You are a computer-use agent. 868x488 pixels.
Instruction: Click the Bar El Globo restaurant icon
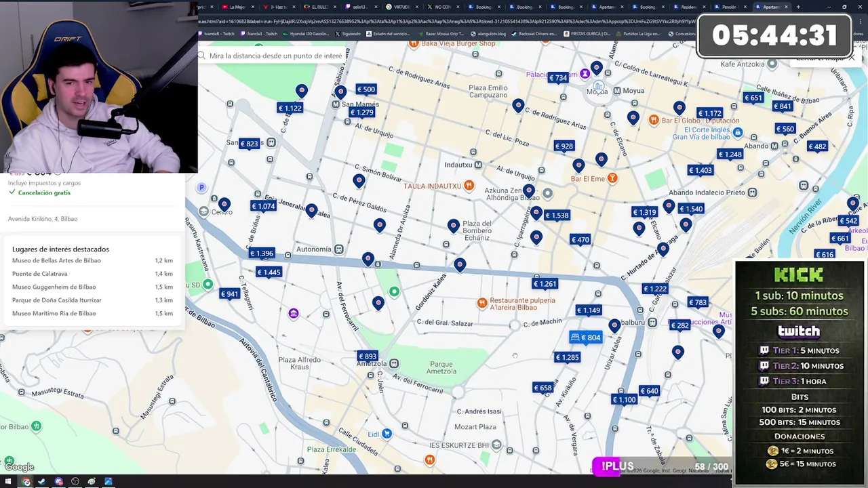(x=654, y=120)
